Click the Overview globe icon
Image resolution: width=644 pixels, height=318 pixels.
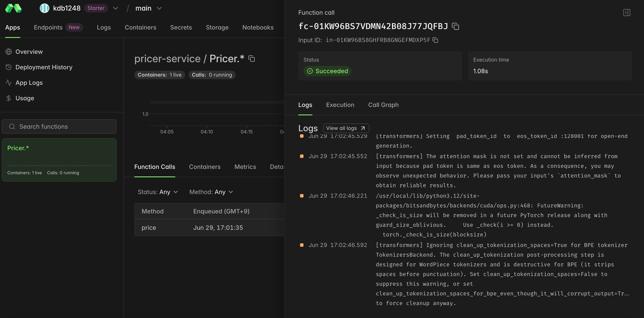(9, 52)
